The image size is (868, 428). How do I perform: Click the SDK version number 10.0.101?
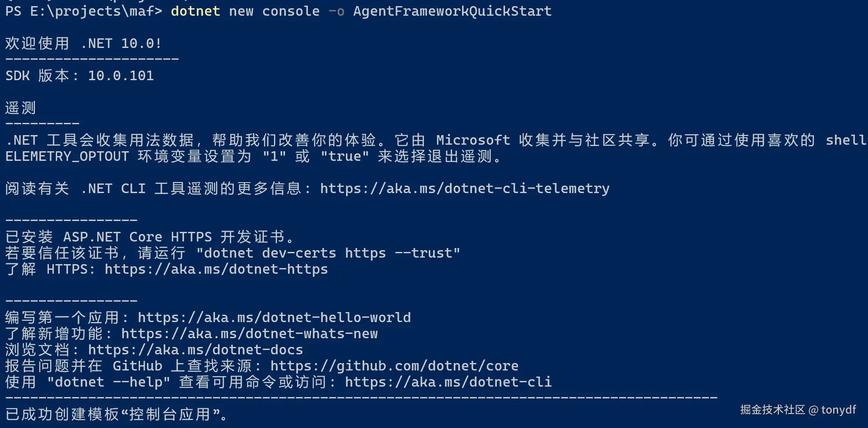[121, 76]
